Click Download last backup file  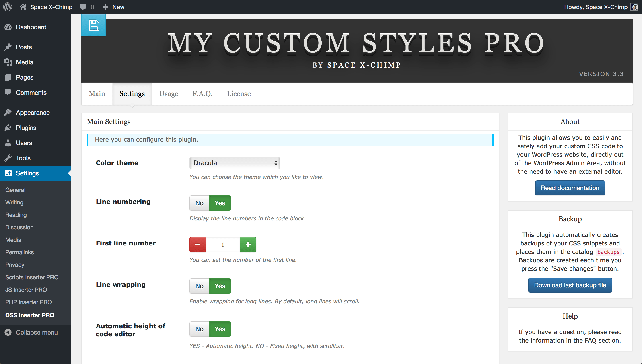click(x=570, y=285)
